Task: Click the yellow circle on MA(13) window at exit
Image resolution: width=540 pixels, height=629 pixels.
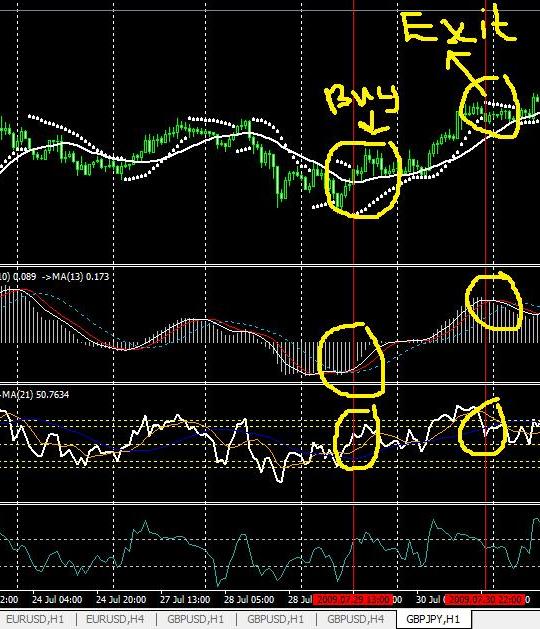Action: coord(494,301)
